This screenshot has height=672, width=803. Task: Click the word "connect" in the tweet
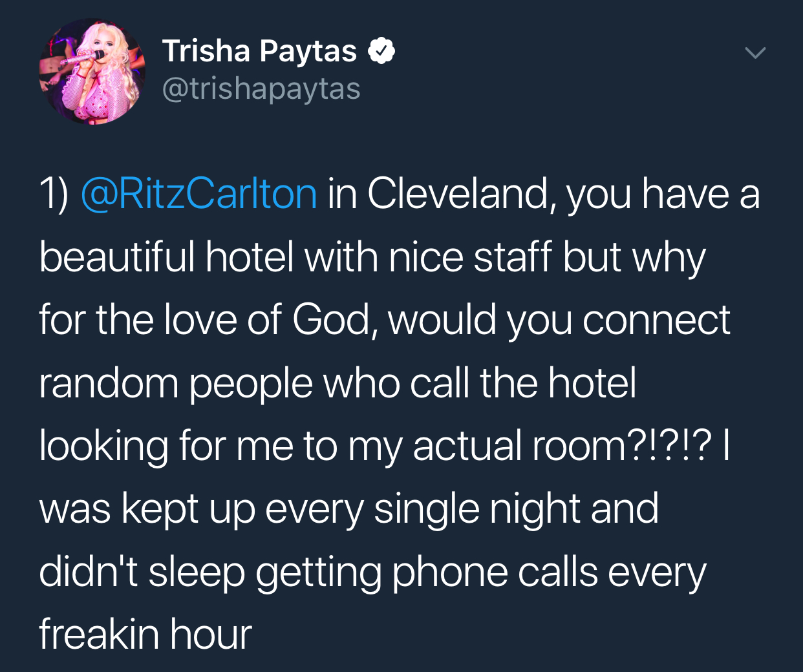pyautogui.click(x=656, y=320)
